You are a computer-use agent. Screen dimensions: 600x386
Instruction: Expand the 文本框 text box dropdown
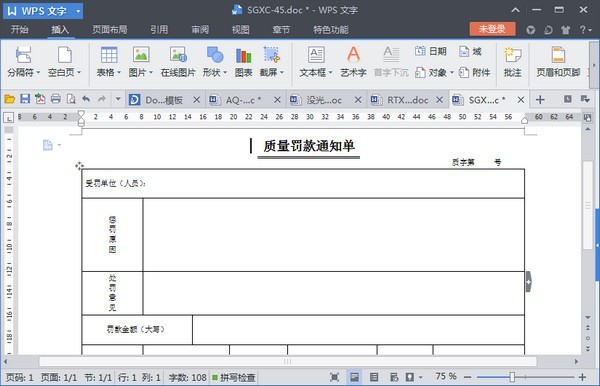tap(331, 73)
